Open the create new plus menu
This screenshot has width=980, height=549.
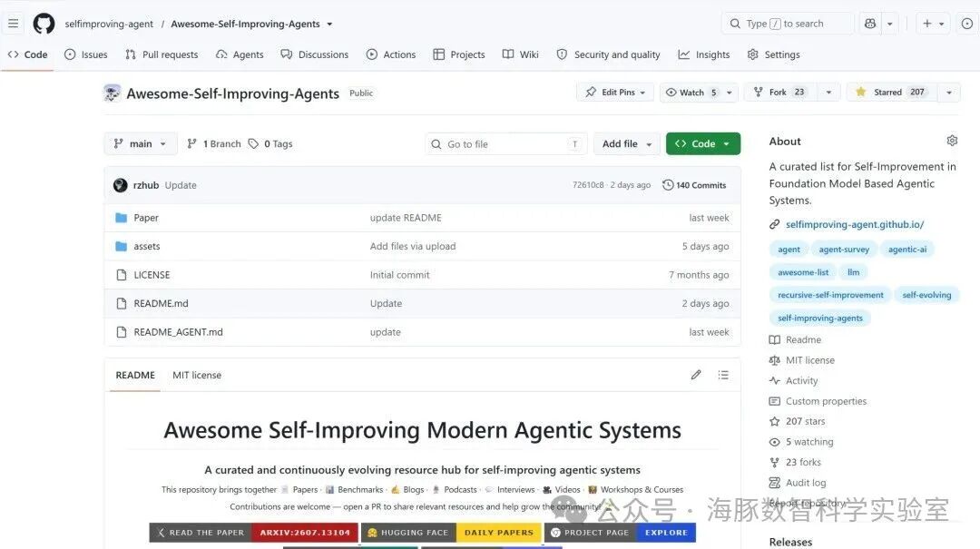click(x=933, y=24)
